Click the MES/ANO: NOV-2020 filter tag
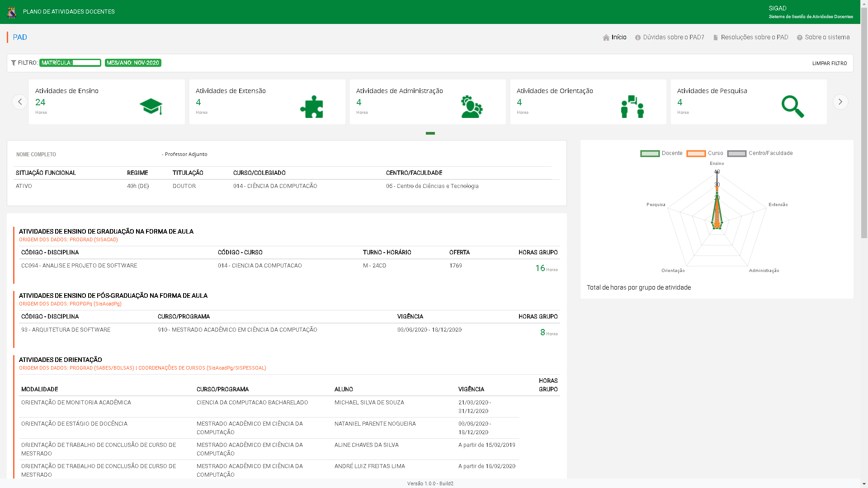868x488 pixels. point(133,63)
